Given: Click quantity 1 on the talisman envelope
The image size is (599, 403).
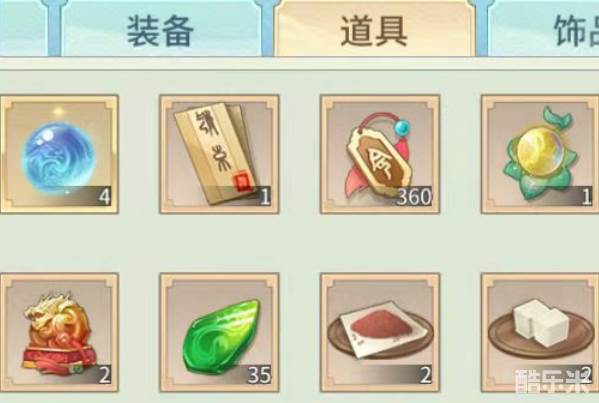Looking at the screenshot, I should point(265,197).
